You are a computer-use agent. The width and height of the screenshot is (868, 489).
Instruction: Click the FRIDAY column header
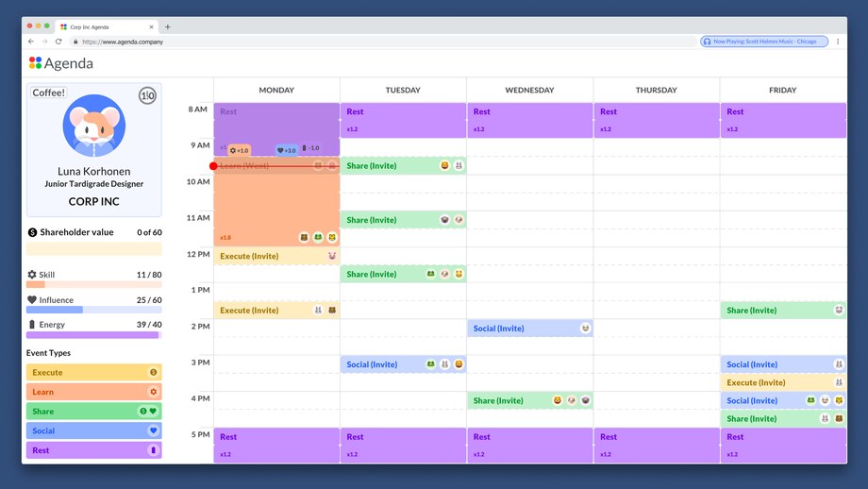(x=783, y=90)
